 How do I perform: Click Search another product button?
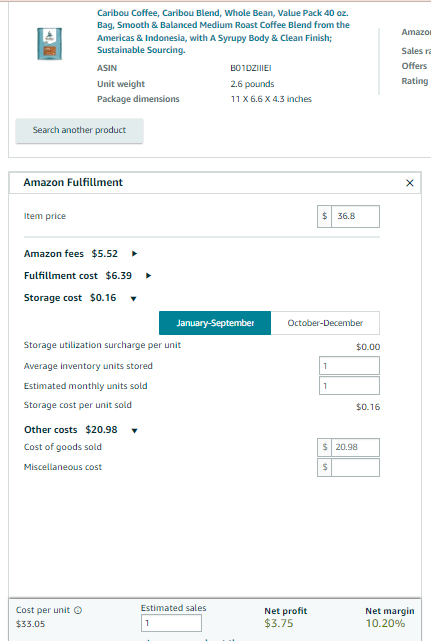coord(79,130)
